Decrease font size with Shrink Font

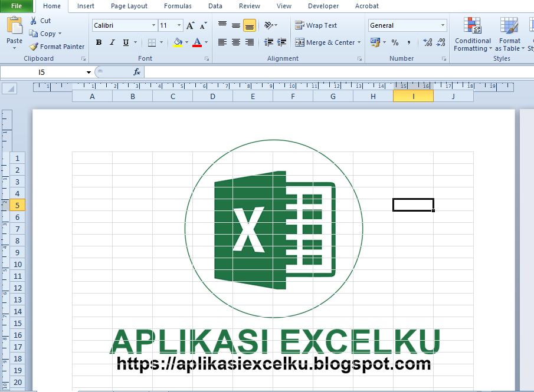(x=204, y=25)
